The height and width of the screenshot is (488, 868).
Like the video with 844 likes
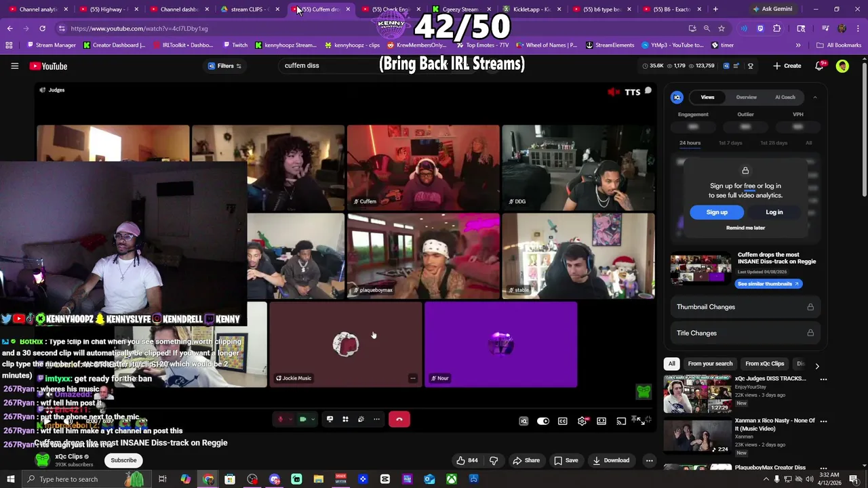click(x=467, y=460)
